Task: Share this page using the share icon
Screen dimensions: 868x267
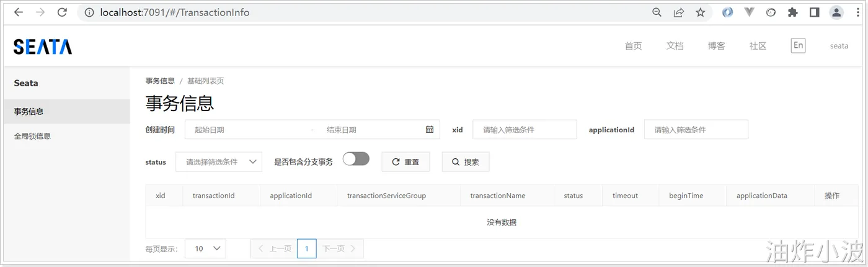Action: tap(679, 12)
